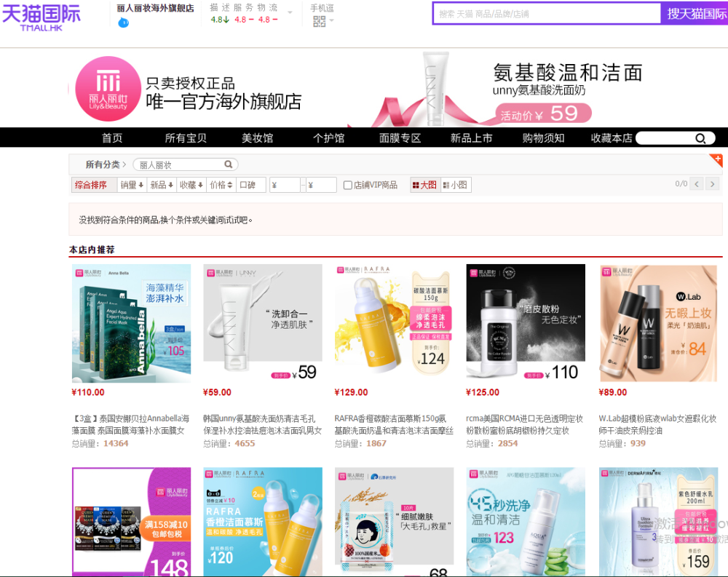
Task: Click the rcma美国RCMA定妆粉 title link
Action: coord(525,424)
